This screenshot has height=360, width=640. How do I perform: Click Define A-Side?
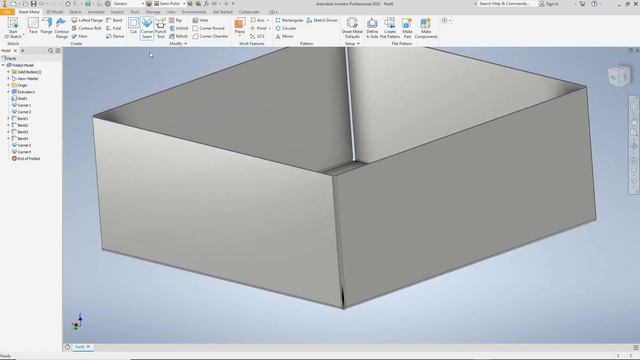coord(372,28)
